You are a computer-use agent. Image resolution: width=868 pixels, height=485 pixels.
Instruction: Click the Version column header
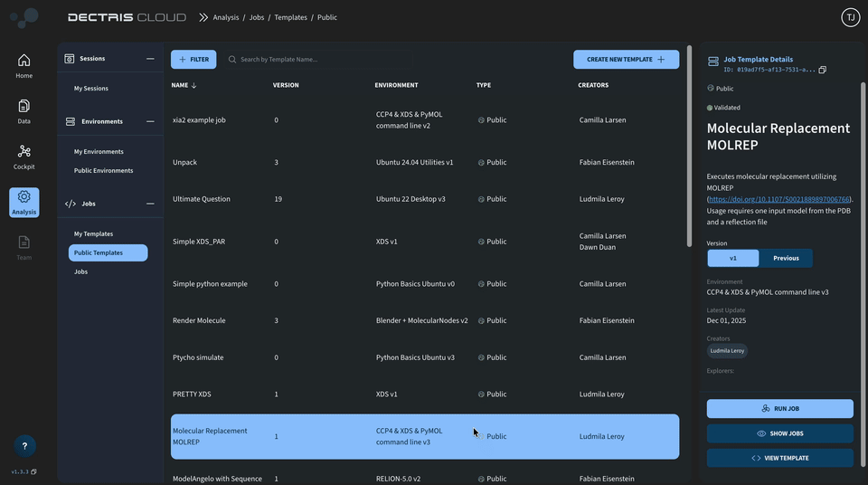pyautogui.click(x=286, y=85)
